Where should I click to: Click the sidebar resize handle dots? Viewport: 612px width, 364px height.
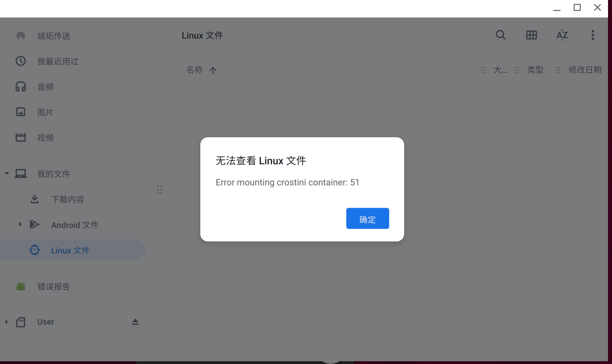click(159, 190)
